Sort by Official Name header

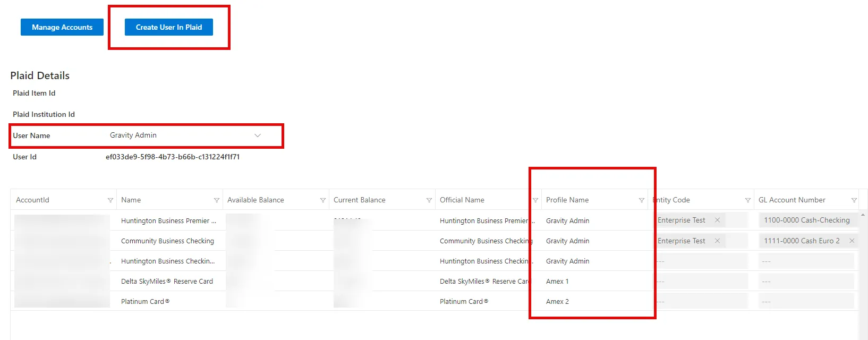[462, 200]
